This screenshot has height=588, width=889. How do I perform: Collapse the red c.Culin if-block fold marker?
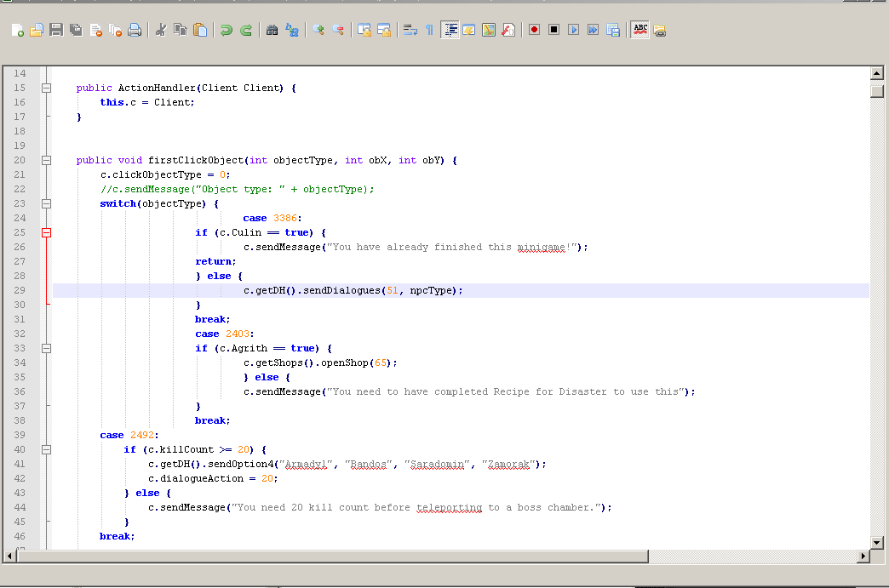[47, 233]
